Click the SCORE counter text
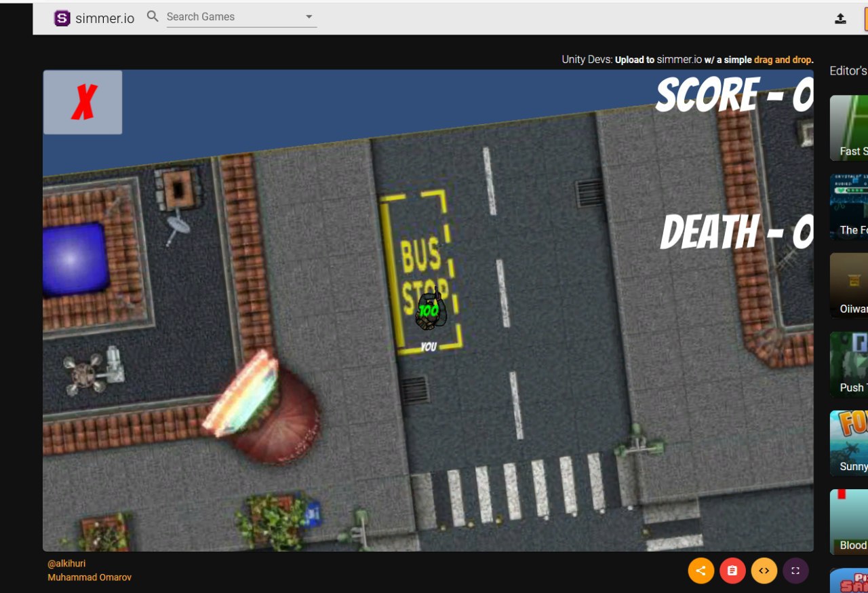 734,95
